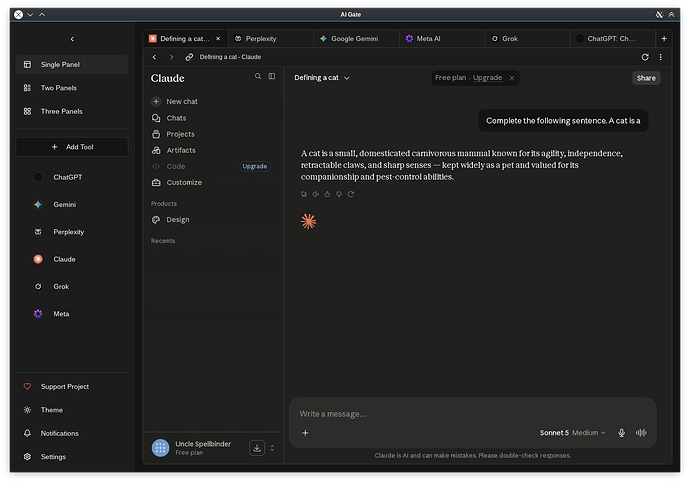Give the response a thumbs up
Screen dimensions: 690x484
pos(327,194)
